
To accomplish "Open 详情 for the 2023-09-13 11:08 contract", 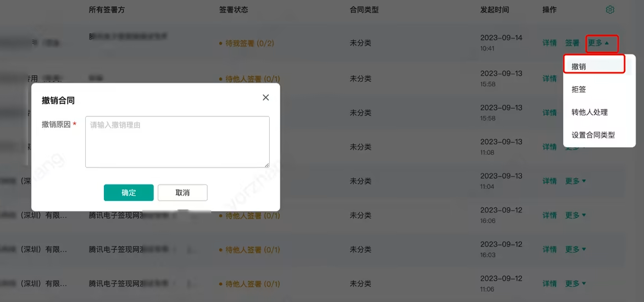I will [x=549, y=147].
